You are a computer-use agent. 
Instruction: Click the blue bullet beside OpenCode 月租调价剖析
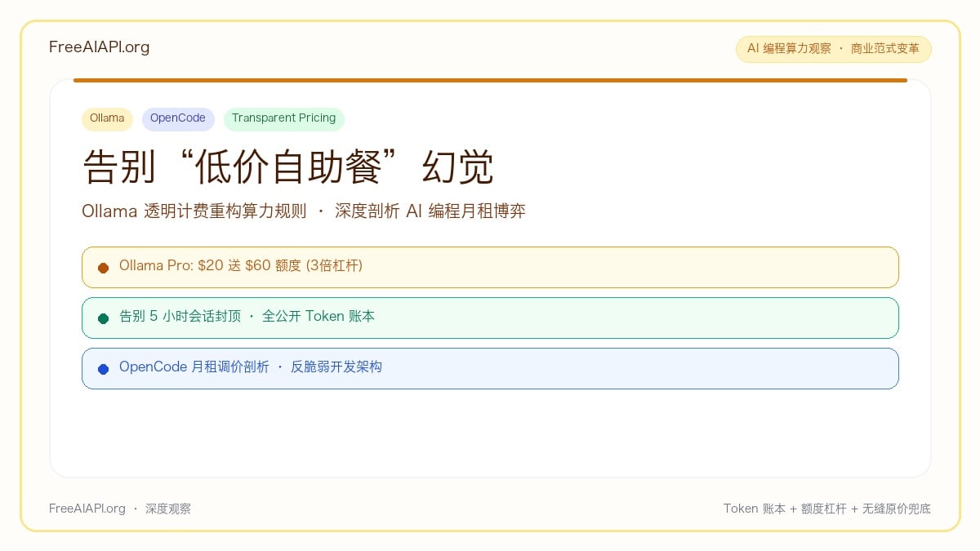click(x=103, y=369)
